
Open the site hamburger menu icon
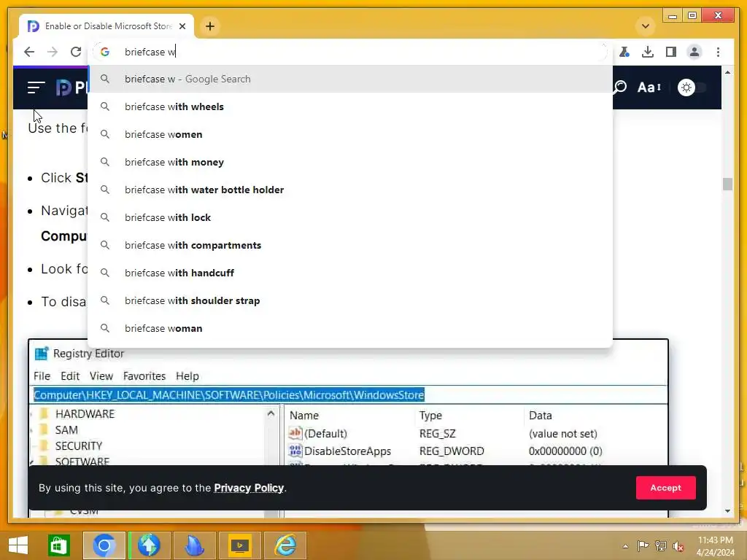click(x=36, y=87)
